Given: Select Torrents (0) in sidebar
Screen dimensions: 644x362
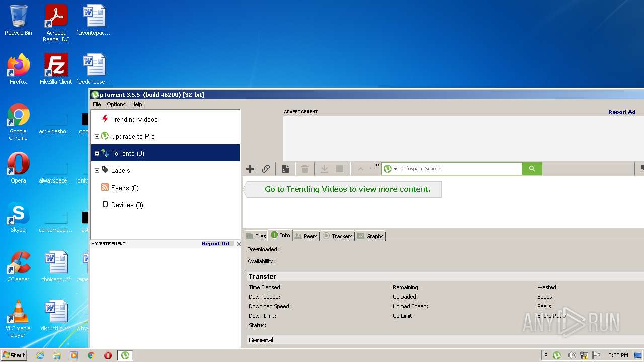Looking at the screenshot, I should click(166, 153).
